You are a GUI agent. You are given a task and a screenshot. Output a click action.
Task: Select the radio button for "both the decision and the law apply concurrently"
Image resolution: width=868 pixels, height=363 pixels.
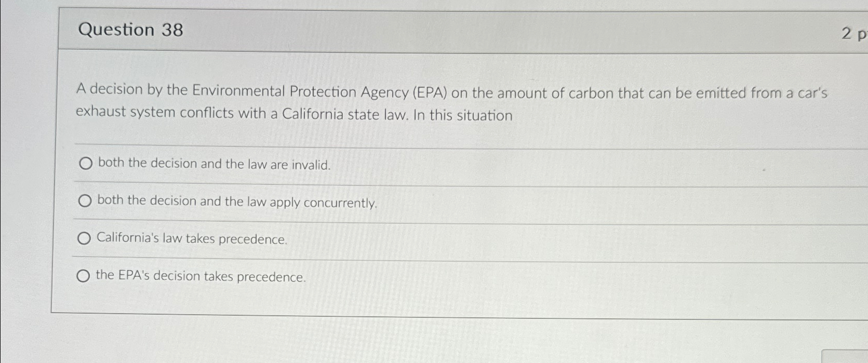click(85, 201)
